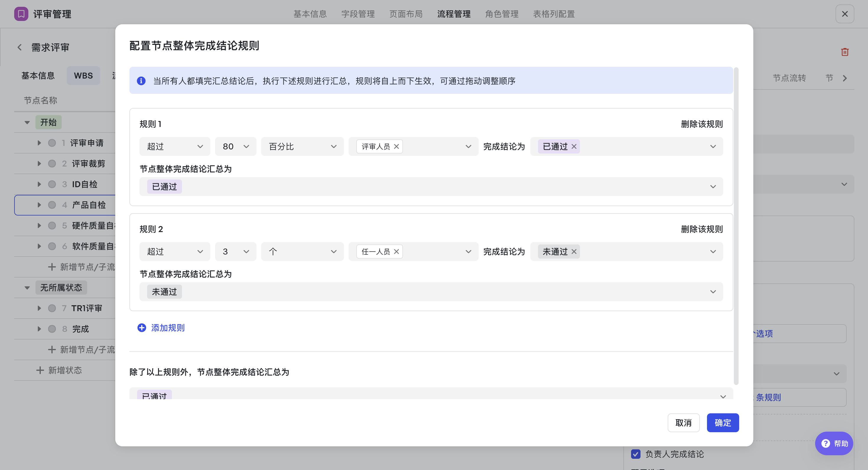868x470 pixels.
Task: Open the 帮助 help bubble
Action: pos(834,443)
